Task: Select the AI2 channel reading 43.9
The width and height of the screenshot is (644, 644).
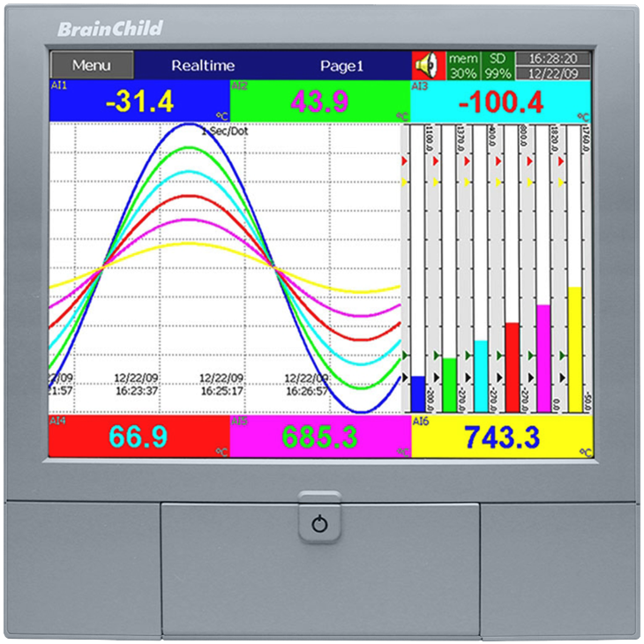Action: pos(319,101)
